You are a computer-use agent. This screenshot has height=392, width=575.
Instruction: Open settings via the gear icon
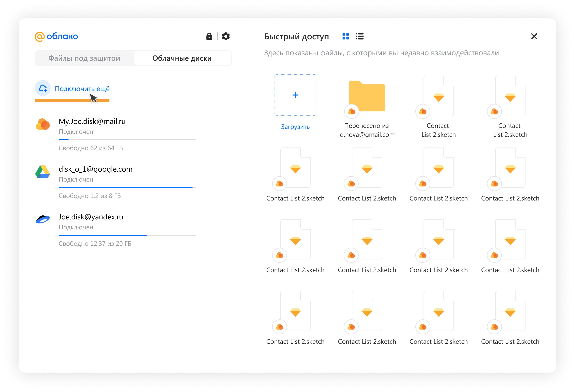(x=226, y=37)
